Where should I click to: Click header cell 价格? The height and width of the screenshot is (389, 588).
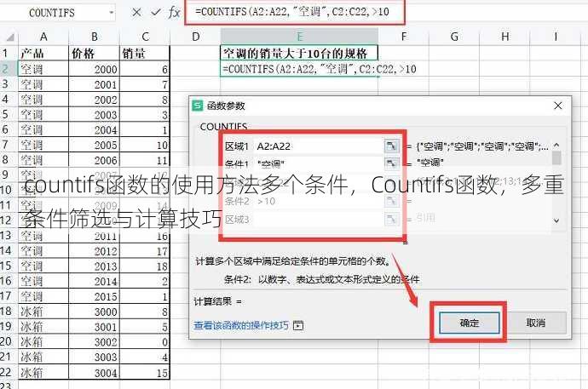coord(94,54)
